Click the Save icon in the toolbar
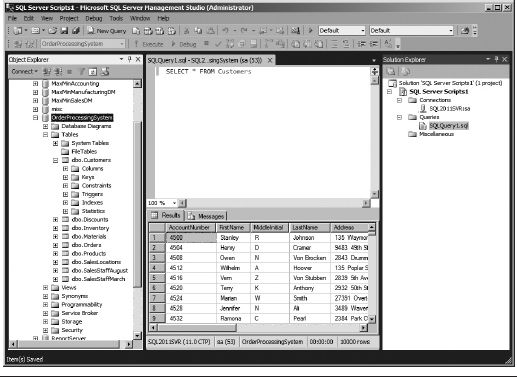 [x=64, y=31]
